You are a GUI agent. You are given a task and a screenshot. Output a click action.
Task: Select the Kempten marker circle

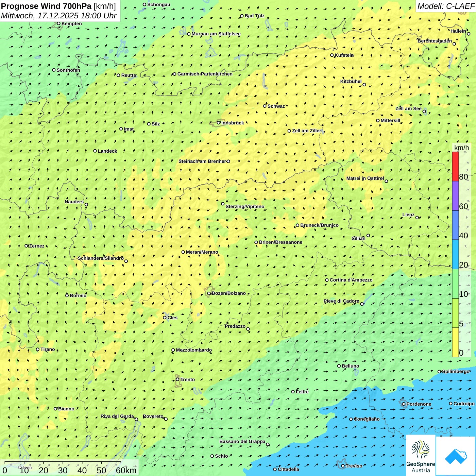pos(58,23)
